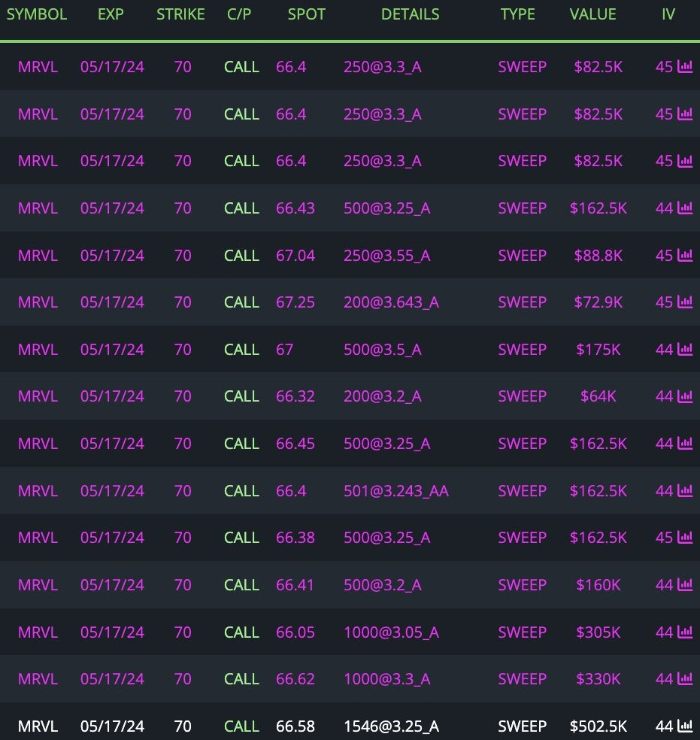Click the IV column header
Image resolution: width=700 pixels, height=740 pixels.
pyautogui.click(x=668, y=14)
